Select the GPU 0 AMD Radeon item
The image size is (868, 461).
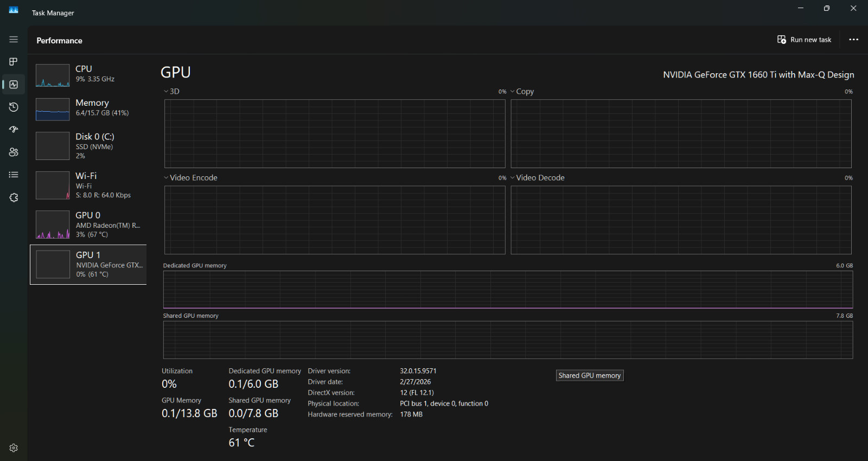88,225
